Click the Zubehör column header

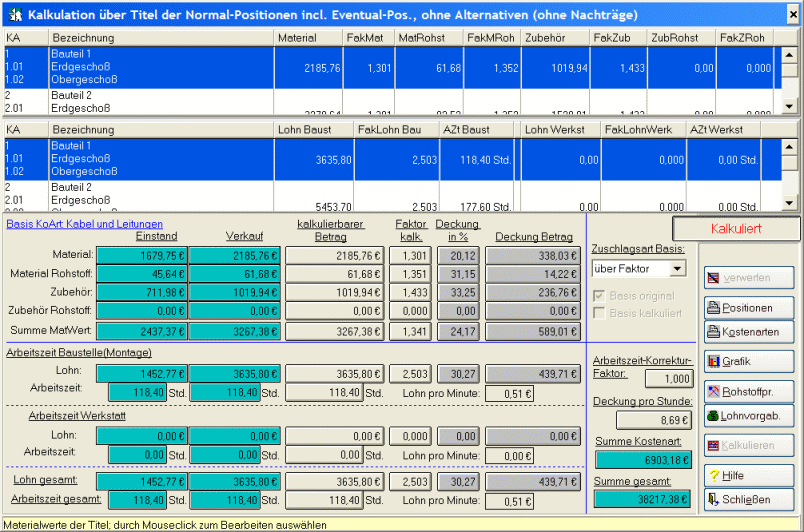(x=555, y=38)
